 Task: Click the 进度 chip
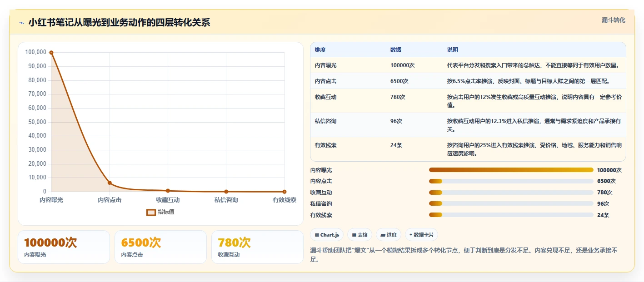coord(389,235)
